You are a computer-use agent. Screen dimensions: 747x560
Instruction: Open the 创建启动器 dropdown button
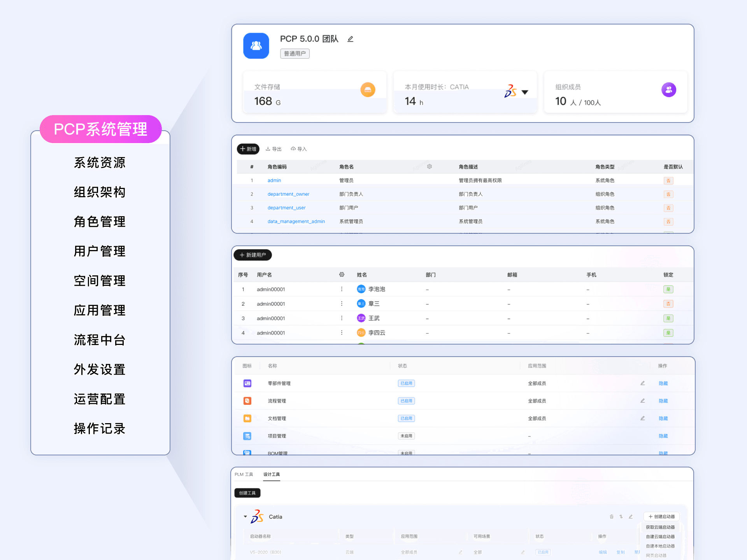(661, 517)
